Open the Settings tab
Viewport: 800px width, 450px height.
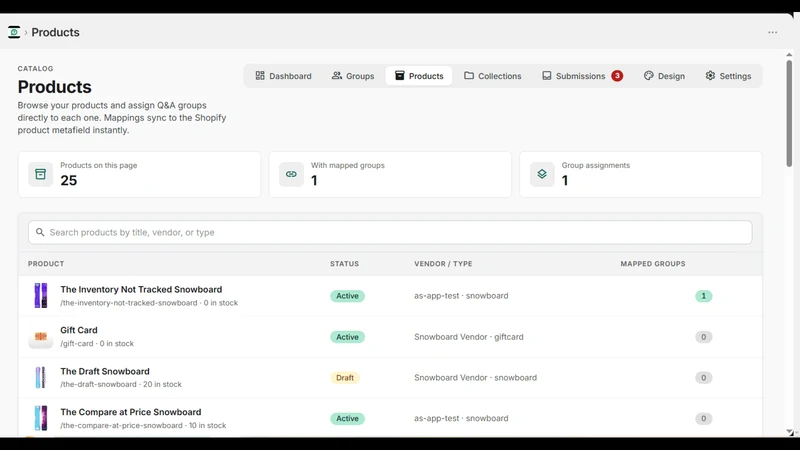pyautogui.click(x=728, y=76)
